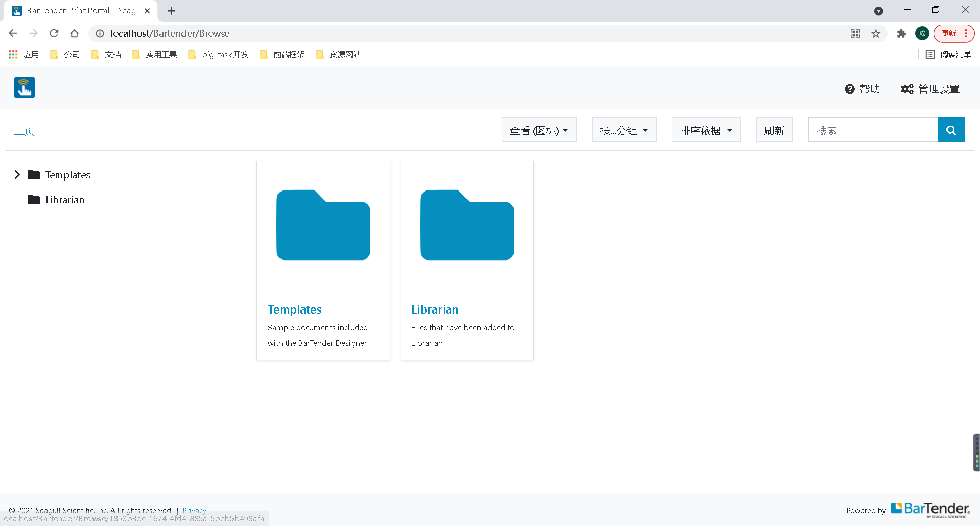This screenshot has height=526, width=980.
Task: Focus the 搜索 search input field
Action: click(873, 130)
